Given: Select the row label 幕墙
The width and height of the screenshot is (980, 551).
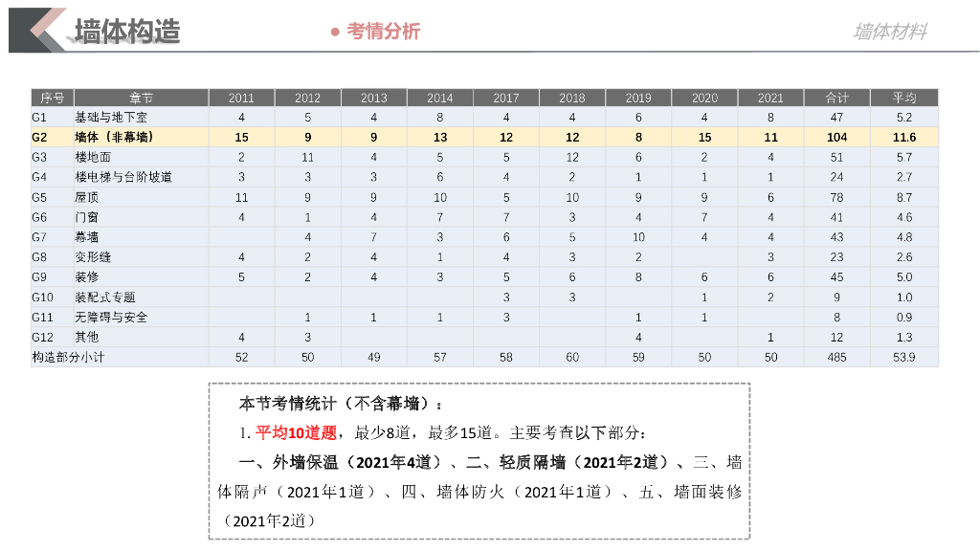Looking at the screenshot, I should tap(87, 237).
